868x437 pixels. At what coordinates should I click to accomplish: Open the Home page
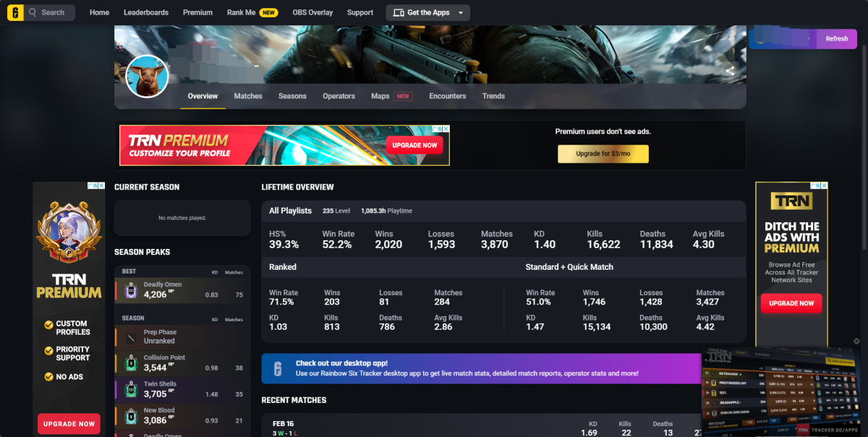99,12
